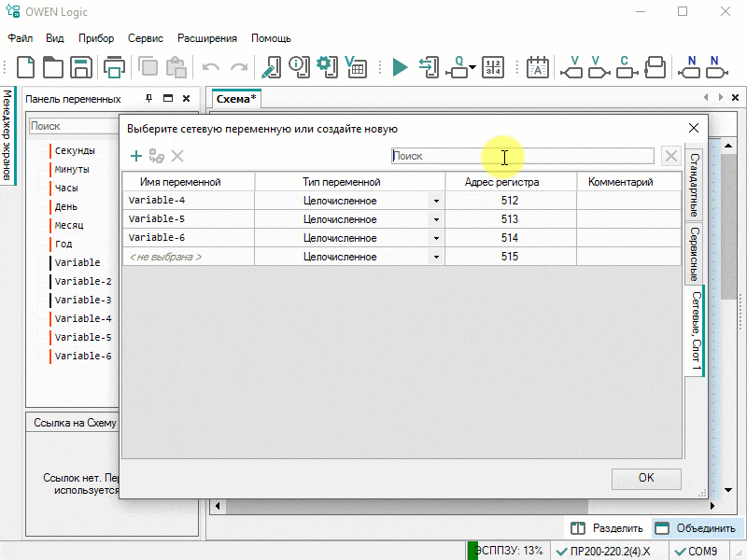Click the Объединить button
The height and width of the screenshot is (560, 747).
tap(696, 528)
